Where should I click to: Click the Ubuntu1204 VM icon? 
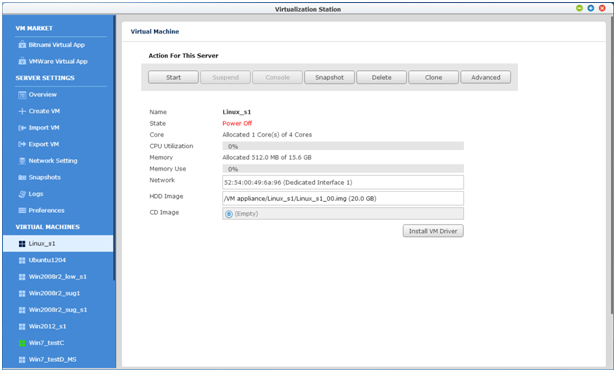point(22,260)
